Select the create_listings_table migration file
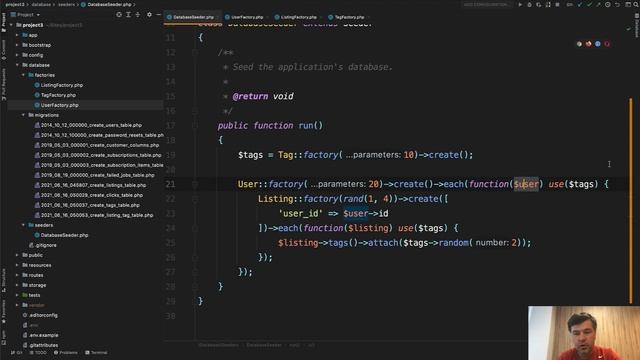The height and width of the screenshot is (360, 640). click(x=93, y=185)
